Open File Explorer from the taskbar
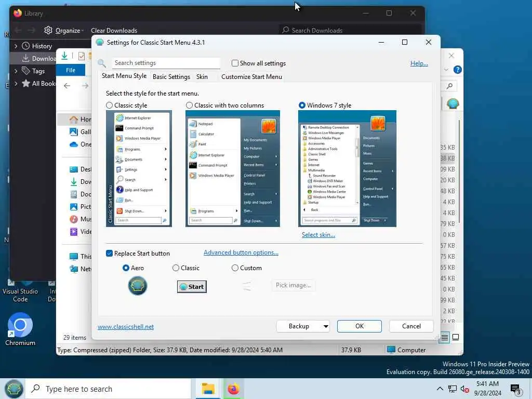Screen dimensions: 532x399 tap(208, 389)
